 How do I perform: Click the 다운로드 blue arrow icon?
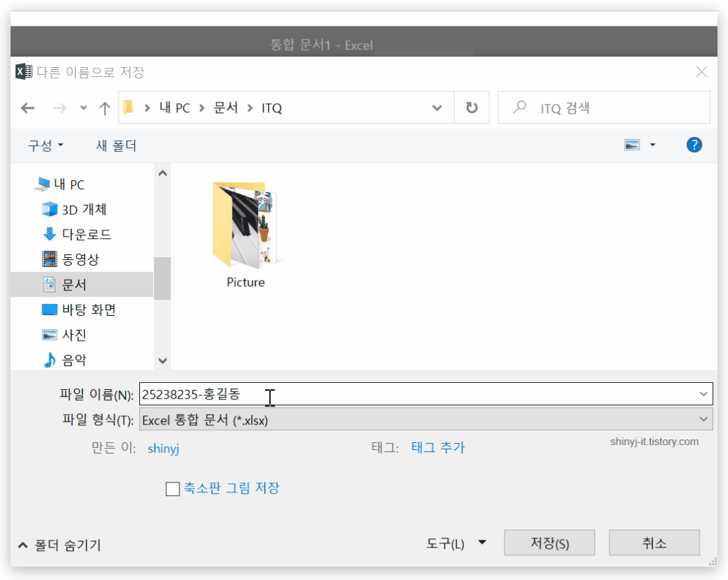click(49, 235)
